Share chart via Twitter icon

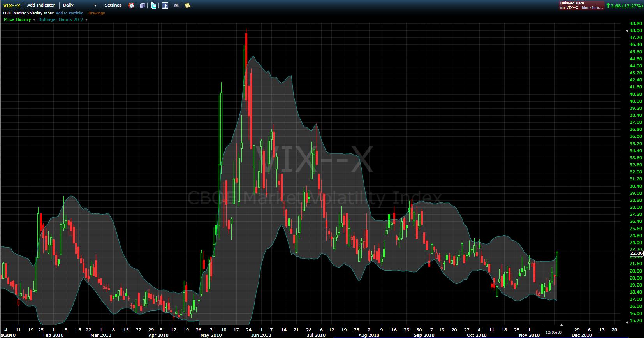pos(154,5)
